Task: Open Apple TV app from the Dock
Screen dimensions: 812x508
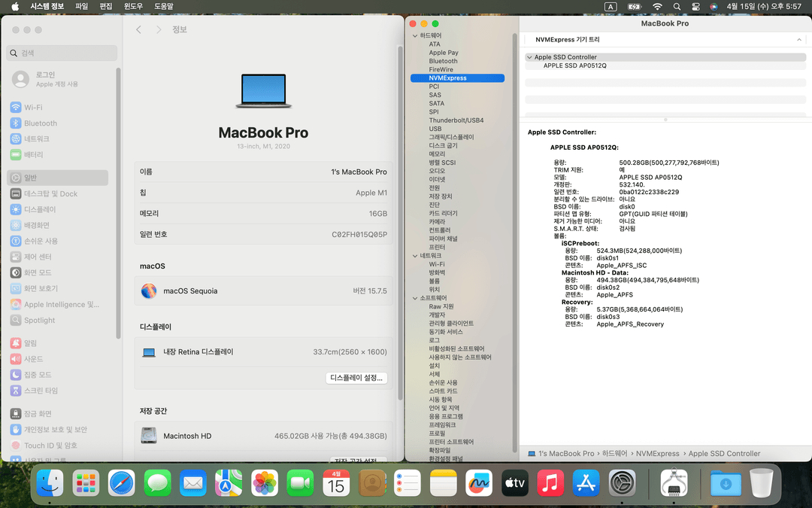Action: click(x=515, y=483)
